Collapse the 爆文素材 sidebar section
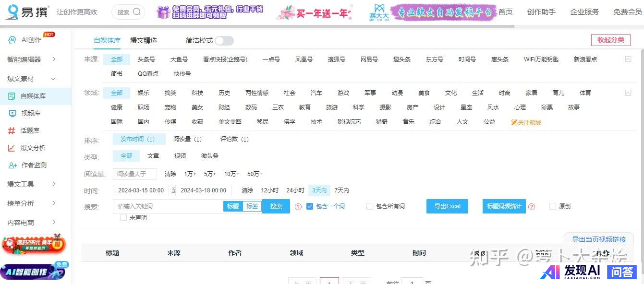The width and height of the screenshot is (644, 284). 53,79
